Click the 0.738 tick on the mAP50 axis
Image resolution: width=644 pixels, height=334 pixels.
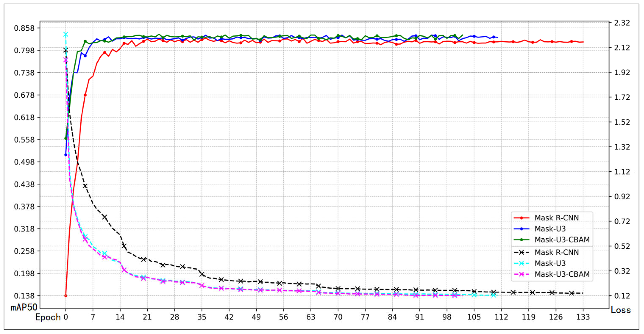pos(24,73)
